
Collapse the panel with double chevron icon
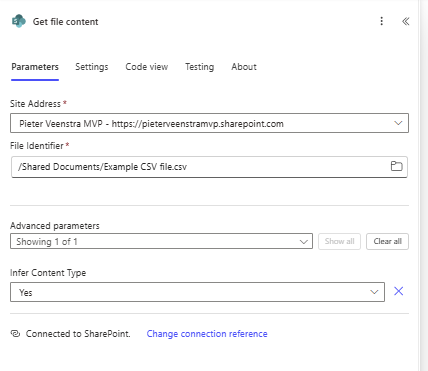pos(406,21)
